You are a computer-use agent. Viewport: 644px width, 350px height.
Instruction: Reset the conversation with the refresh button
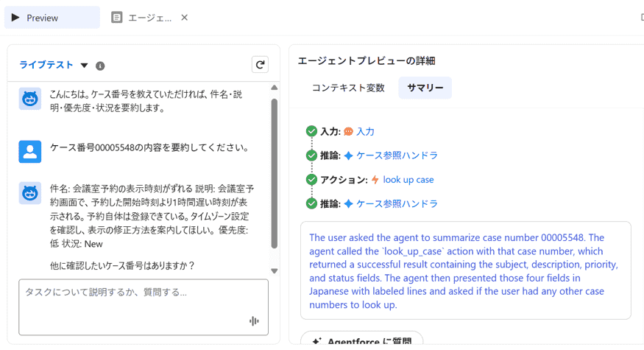260,65
